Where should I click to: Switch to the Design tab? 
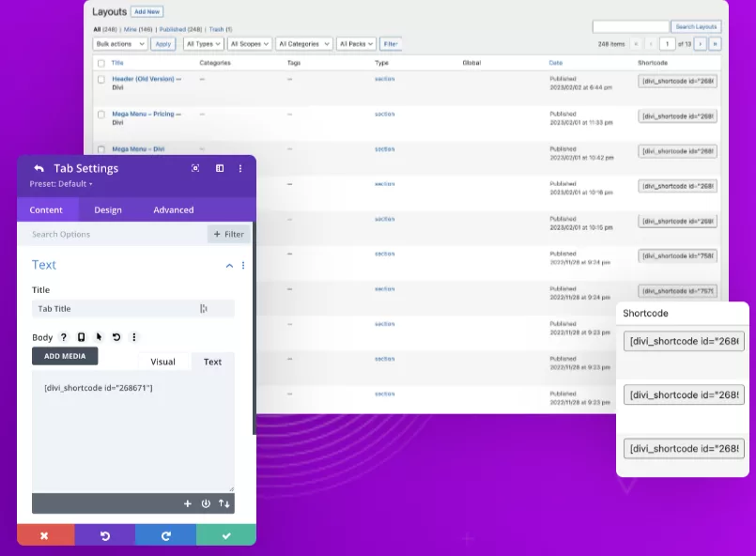coord(108,209)
